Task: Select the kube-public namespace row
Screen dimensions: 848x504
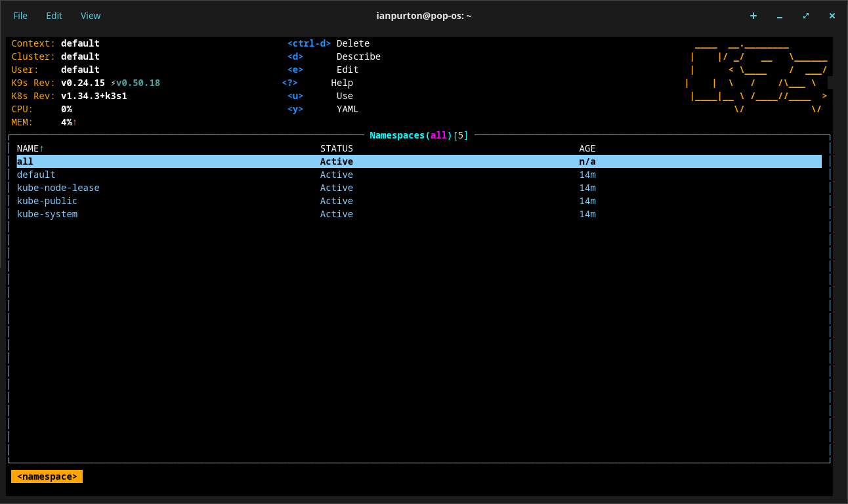Action: point(47,201)
